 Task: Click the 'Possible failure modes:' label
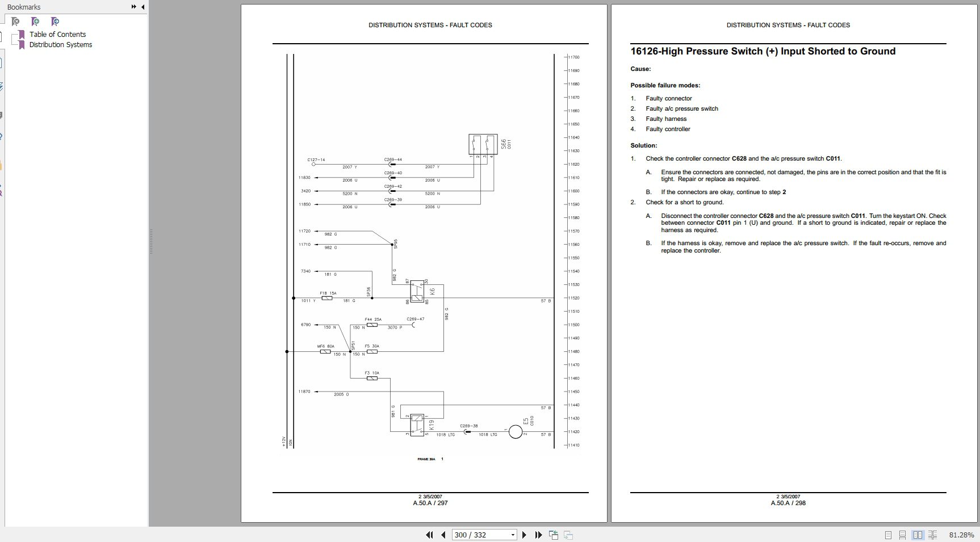(x=665, y=85)
